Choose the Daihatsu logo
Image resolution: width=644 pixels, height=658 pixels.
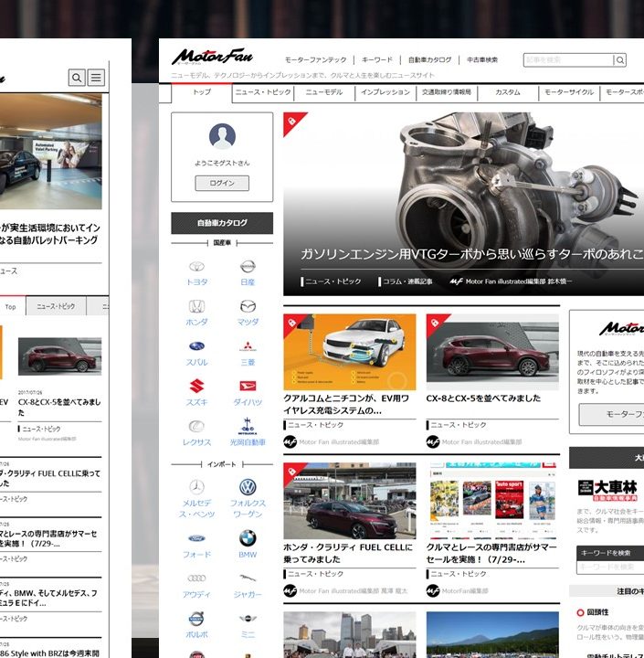pyautogui.click(x=248, y=386)
